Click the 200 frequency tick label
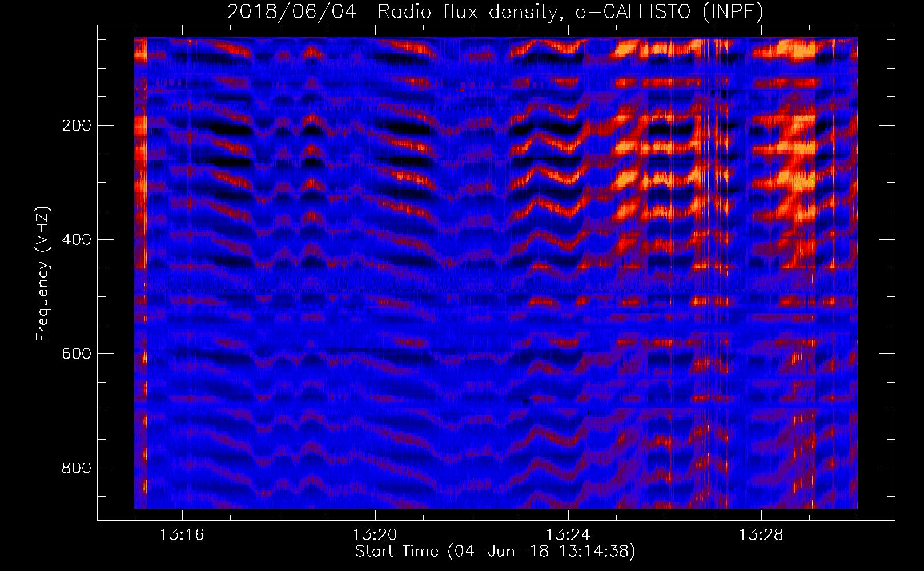The height and width of the screenshot is (571, 924). click(x=77, y=126)
